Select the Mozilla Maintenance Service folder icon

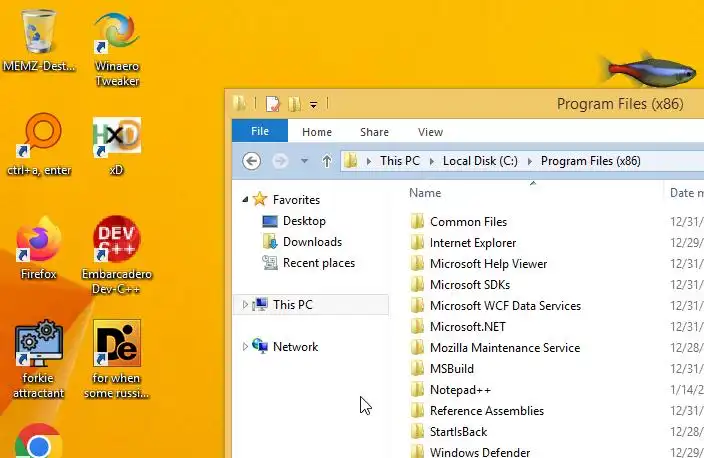tap(417, 348)
